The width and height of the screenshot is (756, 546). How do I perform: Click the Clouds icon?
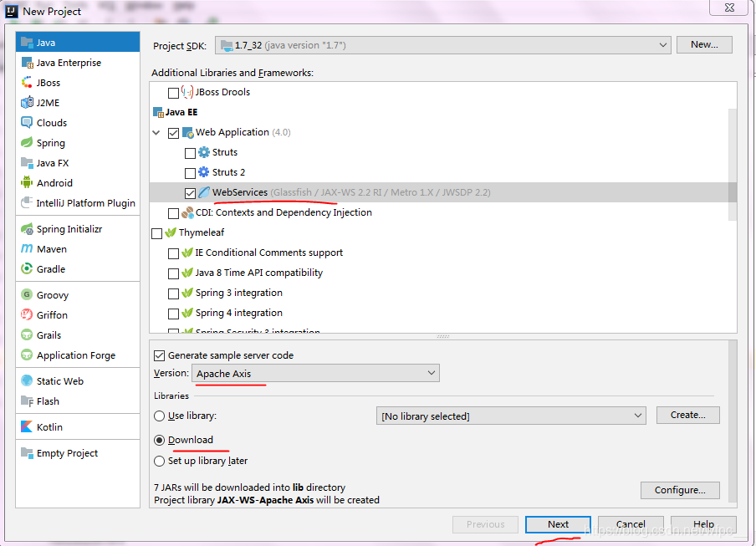[x=27, y=123]
